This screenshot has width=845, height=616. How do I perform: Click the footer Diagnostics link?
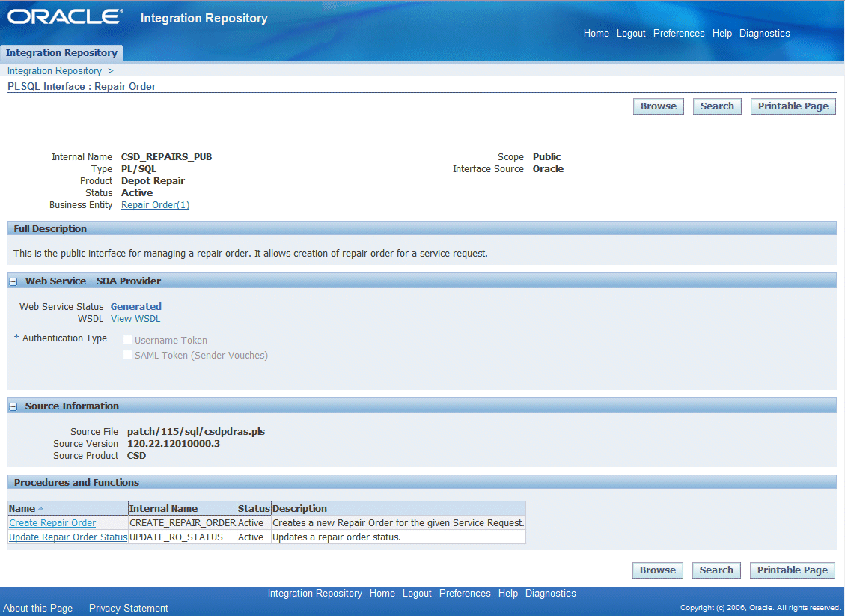[550, 594]
